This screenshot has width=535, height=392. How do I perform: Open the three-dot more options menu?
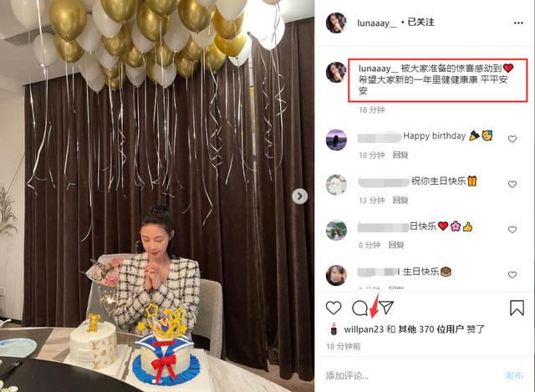[518, 23]
